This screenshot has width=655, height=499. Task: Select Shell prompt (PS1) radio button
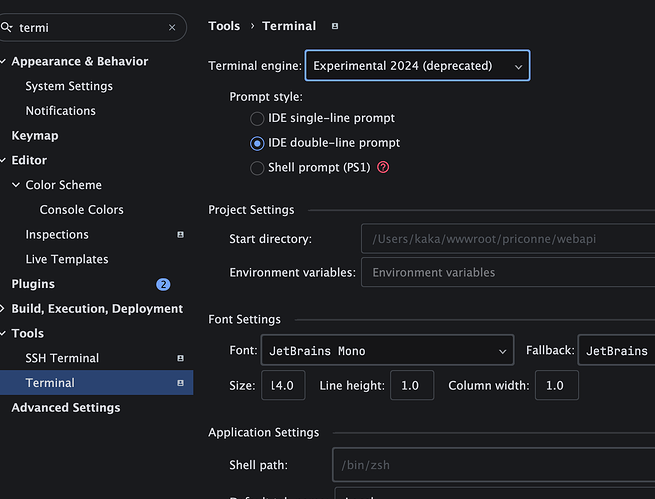coord(257,168)
